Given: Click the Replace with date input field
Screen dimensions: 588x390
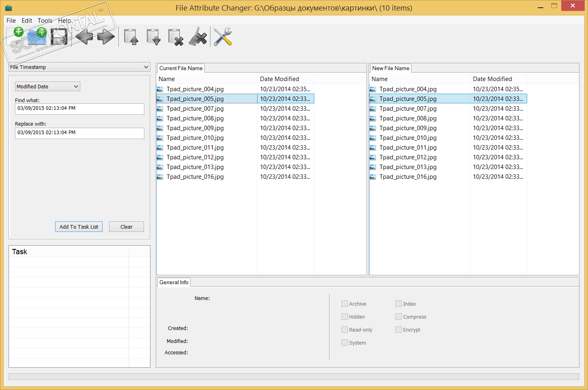Looking at the screenshot, I should (79, 133).
